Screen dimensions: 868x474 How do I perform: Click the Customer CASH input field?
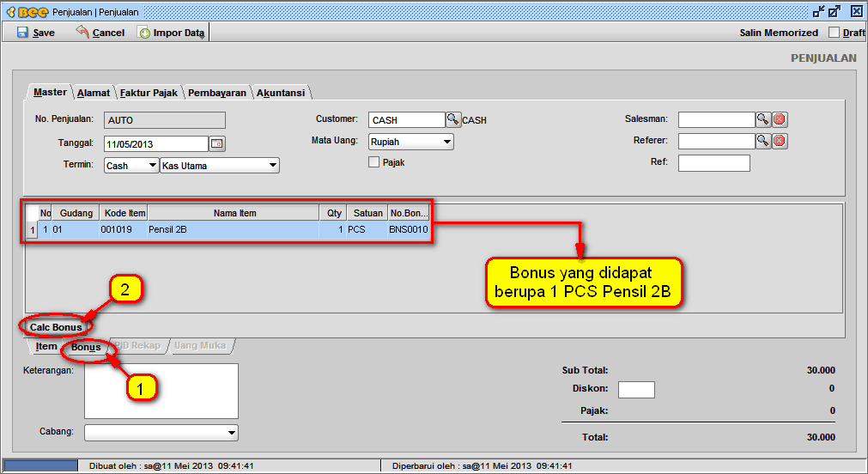(407, 119)
